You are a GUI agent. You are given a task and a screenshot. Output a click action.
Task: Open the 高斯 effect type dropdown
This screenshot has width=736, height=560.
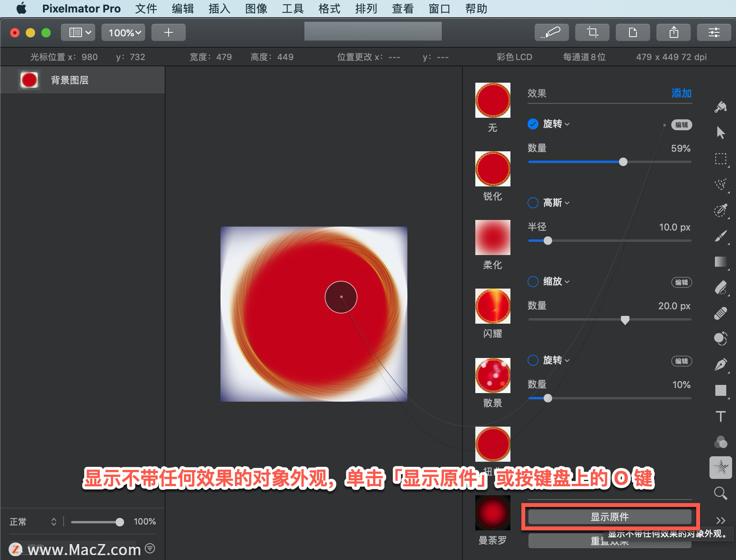click(x=556, y=203)
